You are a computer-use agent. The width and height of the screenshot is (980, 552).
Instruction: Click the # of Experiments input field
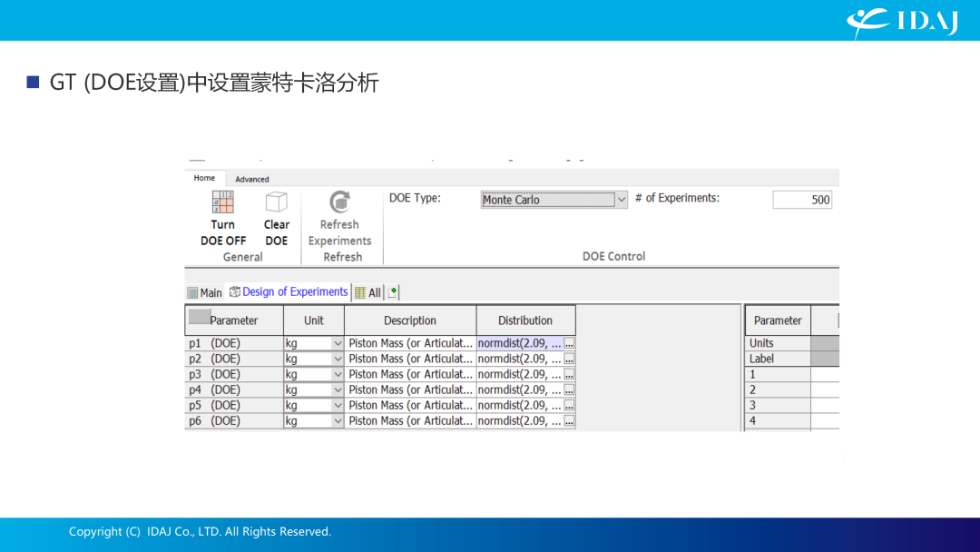801,200
